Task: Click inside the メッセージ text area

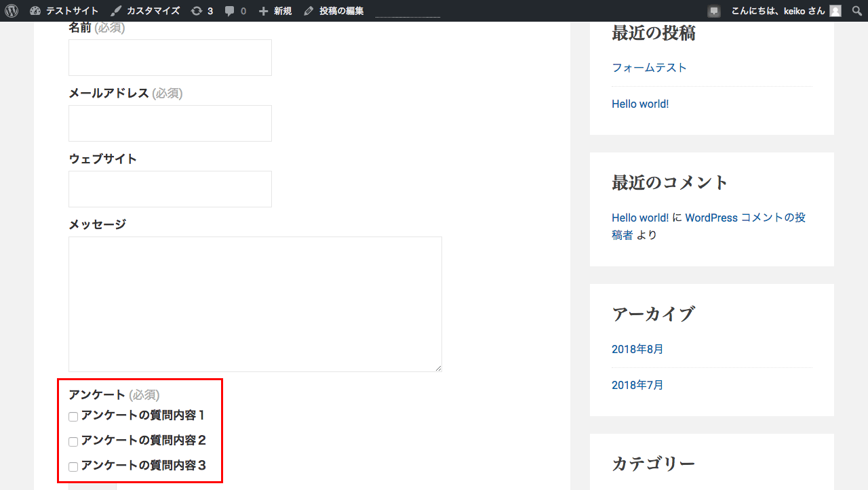Action: tap(255, 304)
